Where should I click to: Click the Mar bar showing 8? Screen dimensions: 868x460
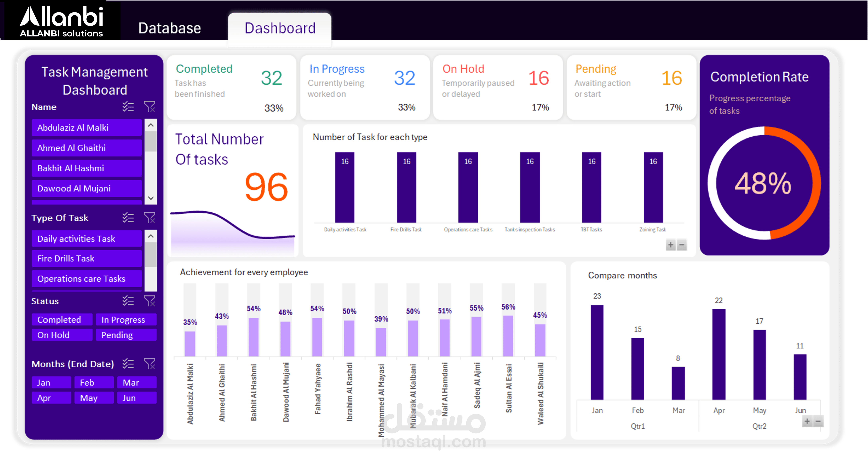pos(678,383)
